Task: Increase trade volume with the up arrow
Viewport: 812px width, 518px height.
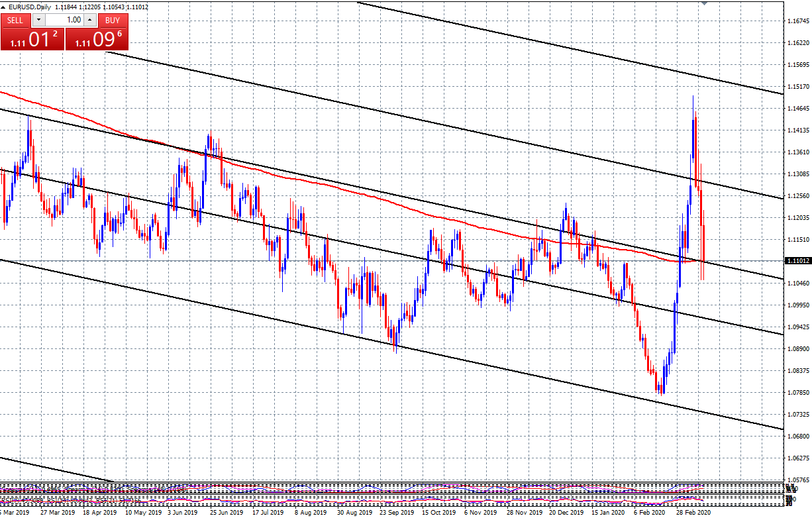Action: coord(90,20)
